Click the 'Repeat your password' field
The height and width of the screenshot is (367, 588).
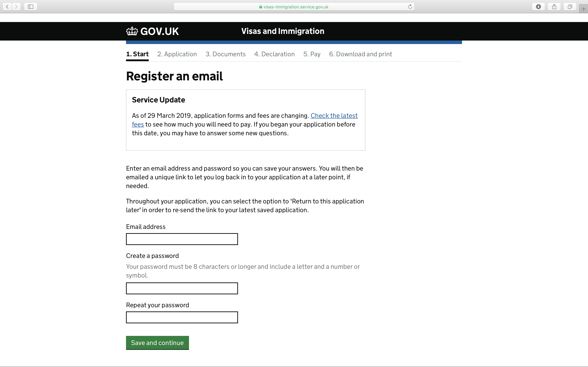tap(182, 317)
